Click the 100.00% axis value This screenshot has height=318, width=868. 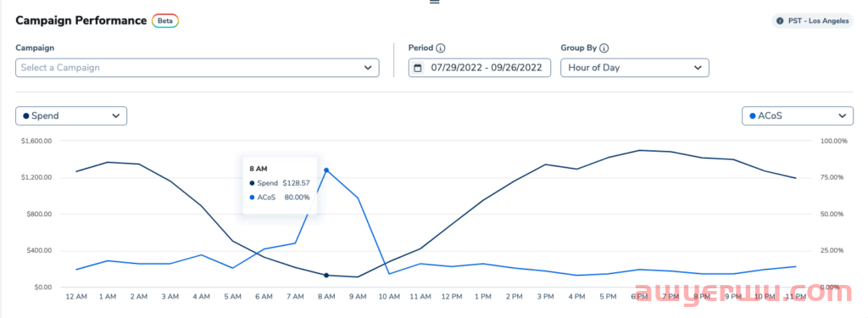pyautogui.click(x=834, y=142)
